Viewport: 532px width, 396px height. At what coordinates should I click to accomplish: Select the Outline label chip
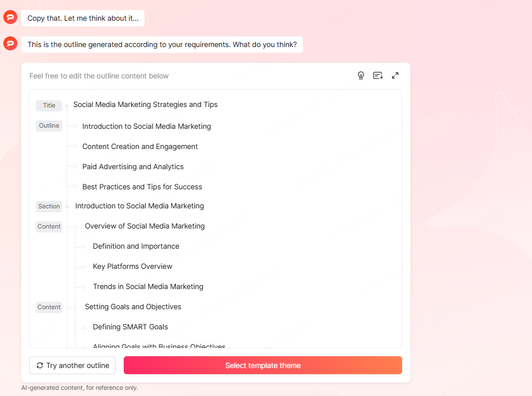tap(49, 125)
